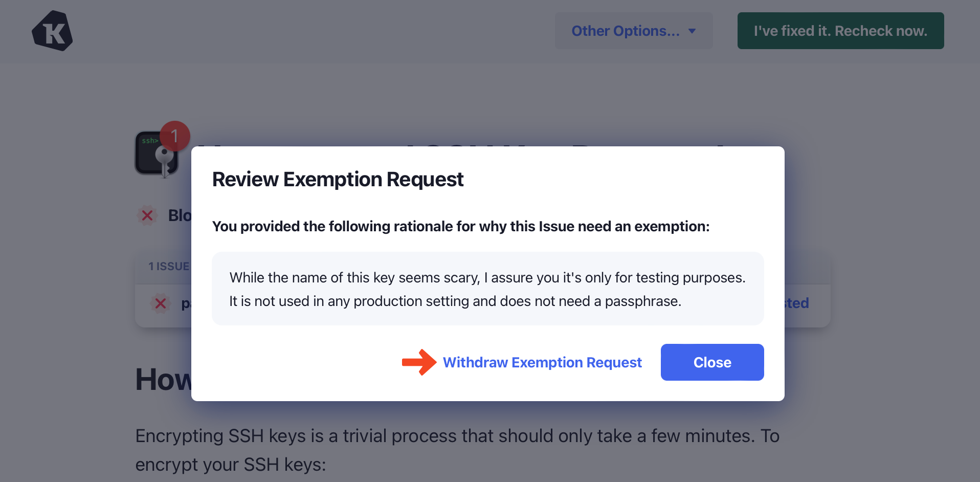980x482 pixels.
Task: Click the Kolide K logo
Action: point(52,31)
